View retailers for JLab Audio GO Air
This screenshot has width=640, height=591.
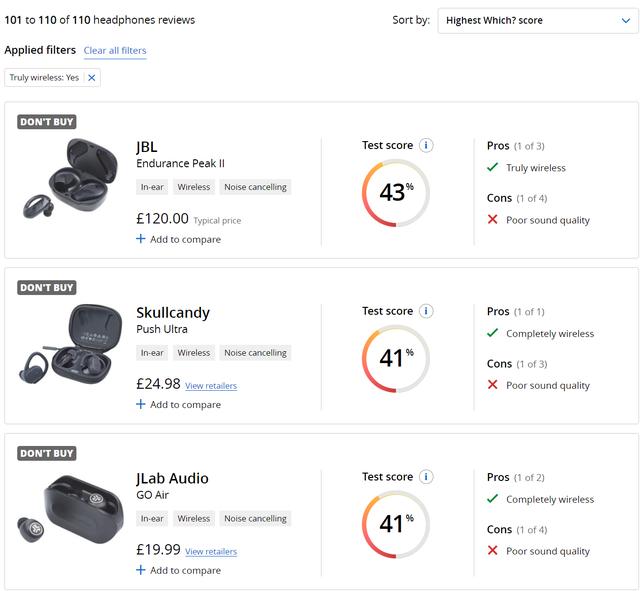pos(211,551)
